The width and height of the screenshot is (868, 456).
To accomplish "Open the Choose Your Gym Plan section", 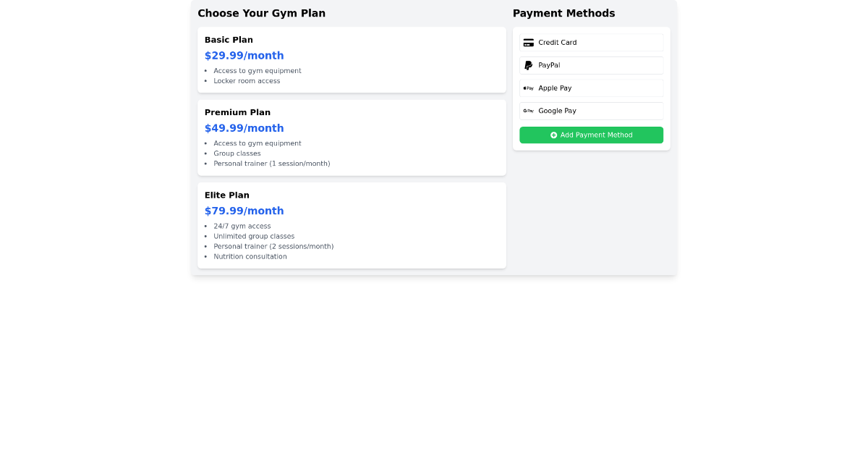I will (x=262, y=13).
